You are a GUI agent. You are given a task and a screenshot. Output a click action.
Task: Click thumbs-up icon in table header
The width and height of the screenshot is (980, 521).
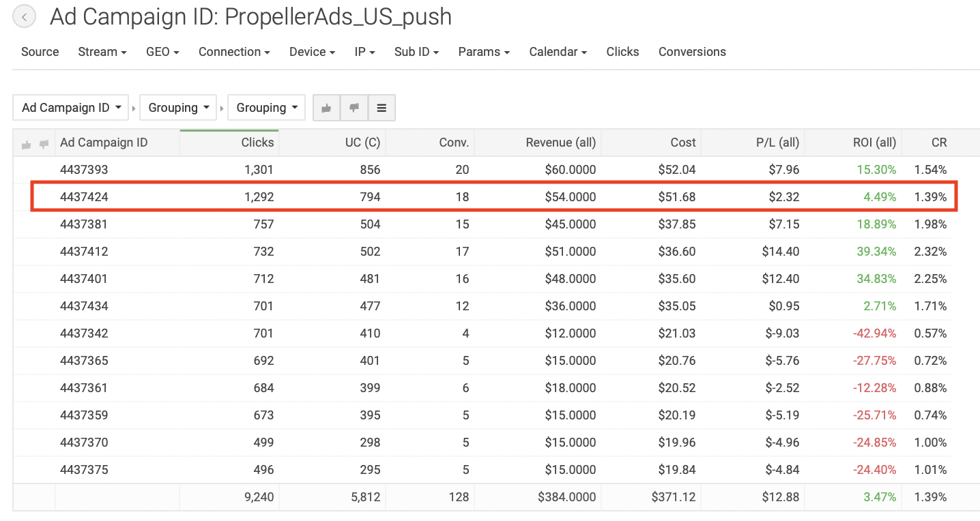click(x=27, y=144)
